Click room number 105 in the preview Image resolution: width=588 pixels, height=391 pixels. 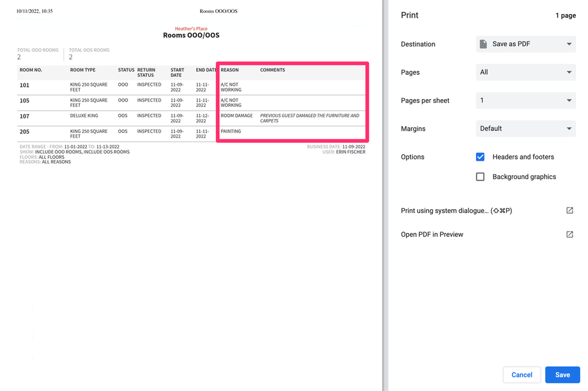pyautogui.click(x=24, y=100)
